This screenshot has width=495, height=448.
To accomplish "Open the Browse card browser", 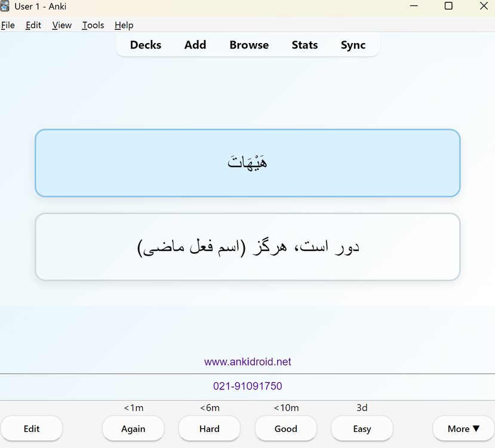I will pos(249,45).
